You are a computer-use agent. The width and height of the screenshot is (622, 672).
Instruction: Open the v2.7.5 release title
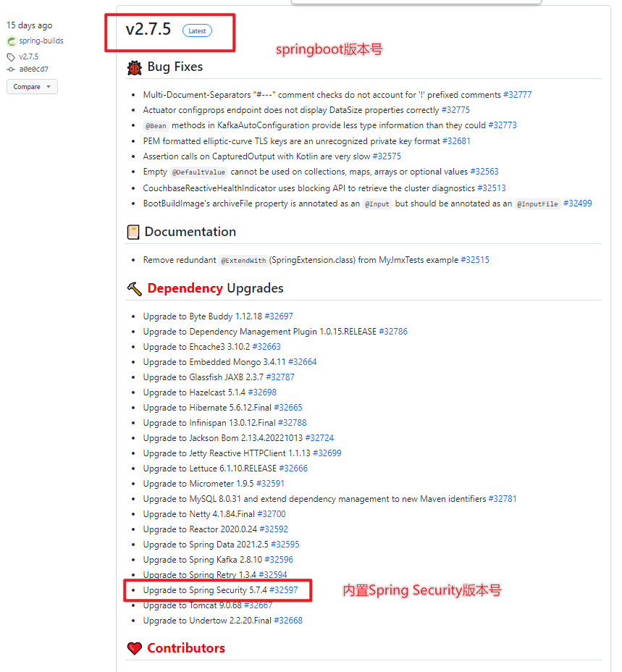pyautogui.click(x=148, y=30)
